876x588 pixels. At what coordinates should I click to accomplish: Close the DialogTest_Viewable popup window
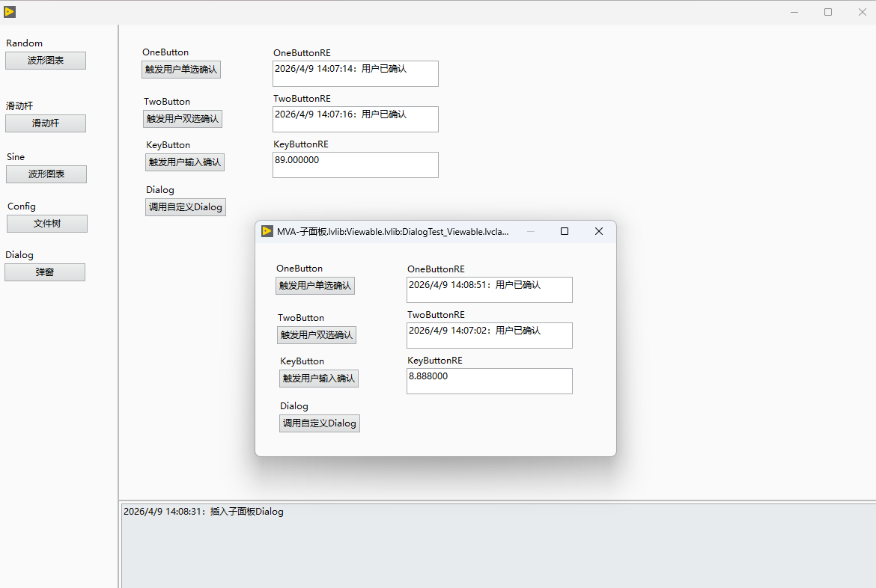point(598,231)
